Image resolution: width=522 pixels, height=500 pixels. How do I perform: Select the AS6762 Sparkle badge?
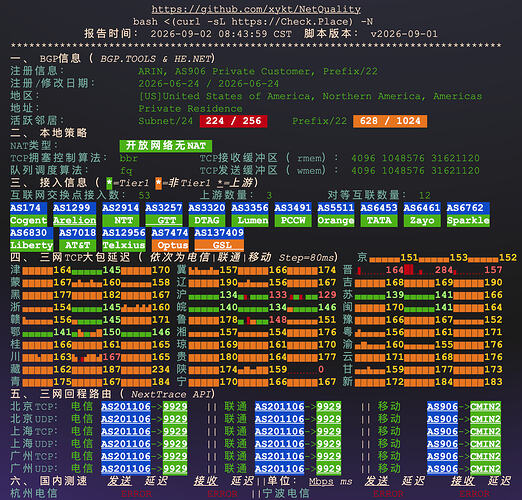click(x=468, y=214)
